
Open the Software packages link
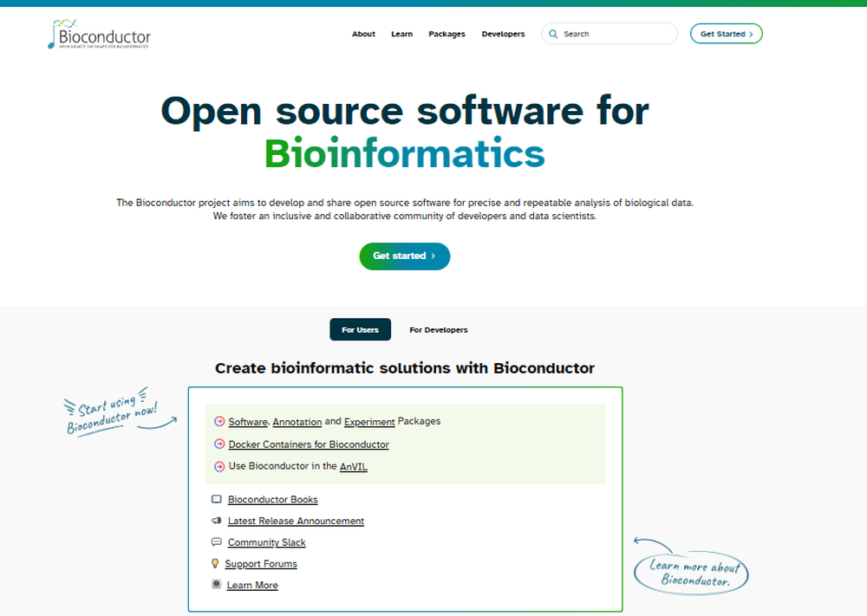248,422
